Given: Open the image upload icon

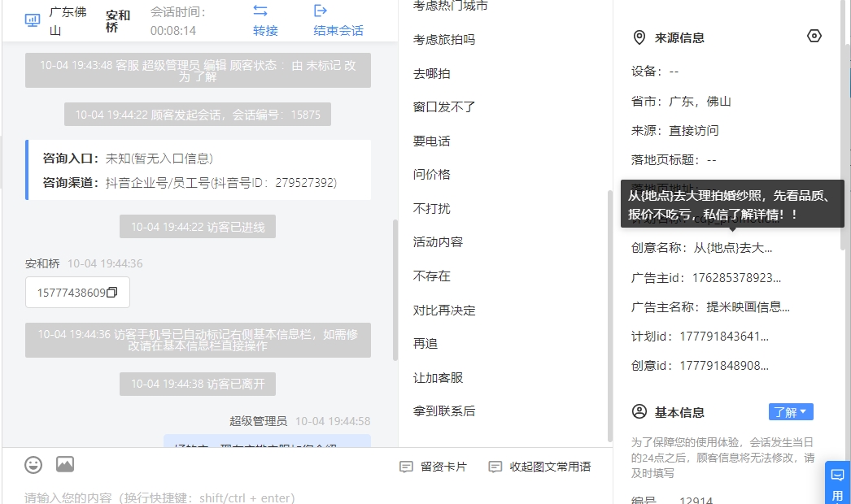Looking at the screenshot, I should pos(65,464).
